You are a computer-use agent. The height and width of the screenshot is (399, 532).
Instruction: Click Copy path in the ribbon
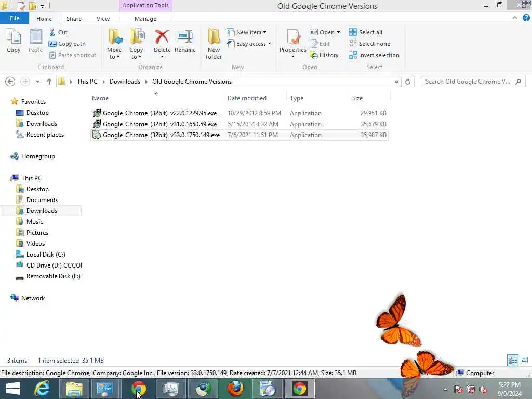point(67,44)
